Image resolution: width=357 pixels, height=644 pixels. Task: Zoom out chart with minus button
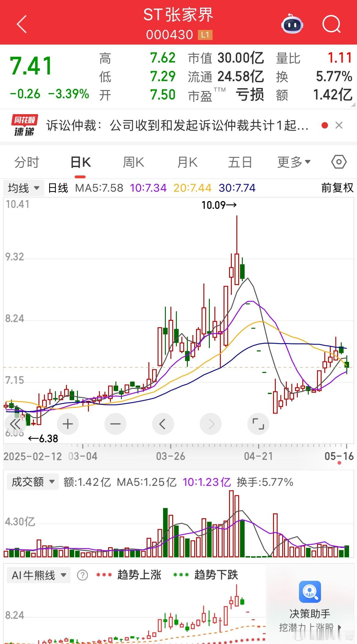115,424
